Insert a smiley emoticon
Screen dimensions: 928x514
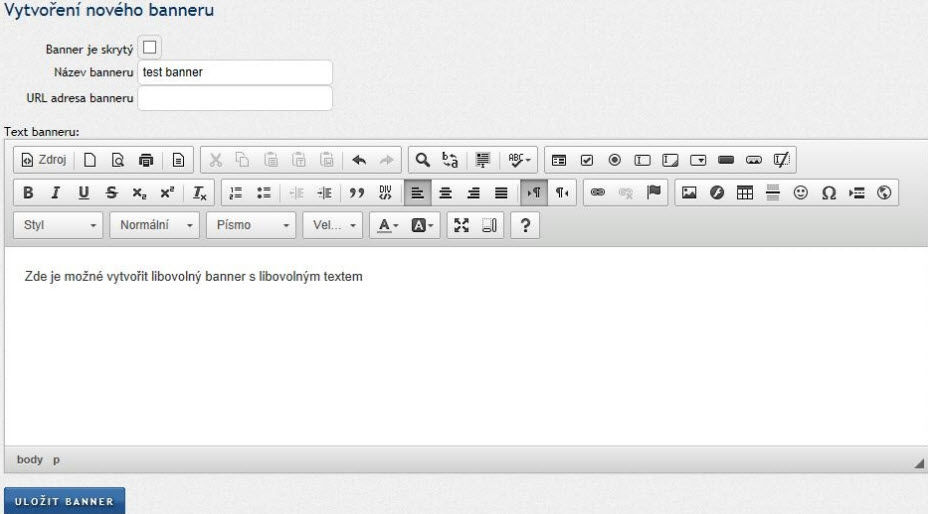point(801,193)
